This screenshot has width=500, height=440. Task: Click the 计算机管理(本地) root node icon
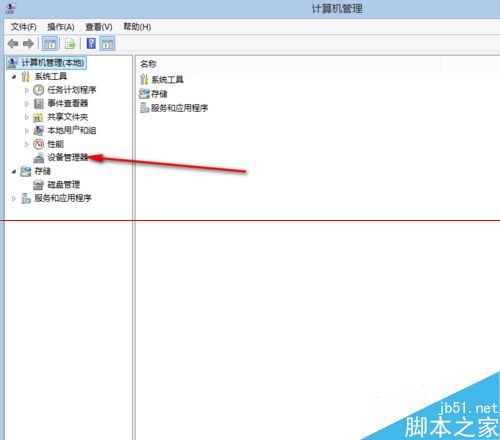tap(13, 63)
